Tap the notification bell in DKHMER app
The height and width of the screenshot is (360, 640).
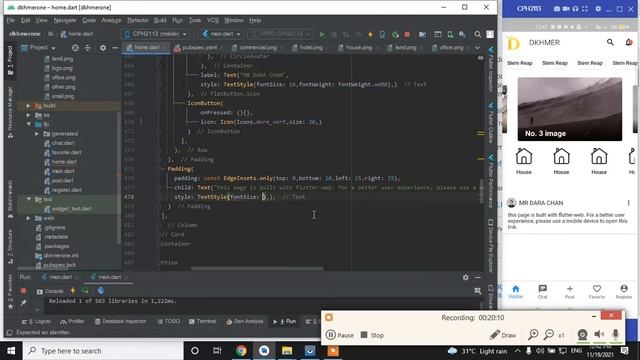tap(629, 42)
